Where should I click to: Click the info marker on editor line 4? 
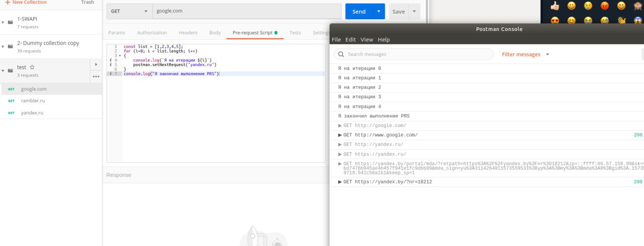tap(111, 60)
